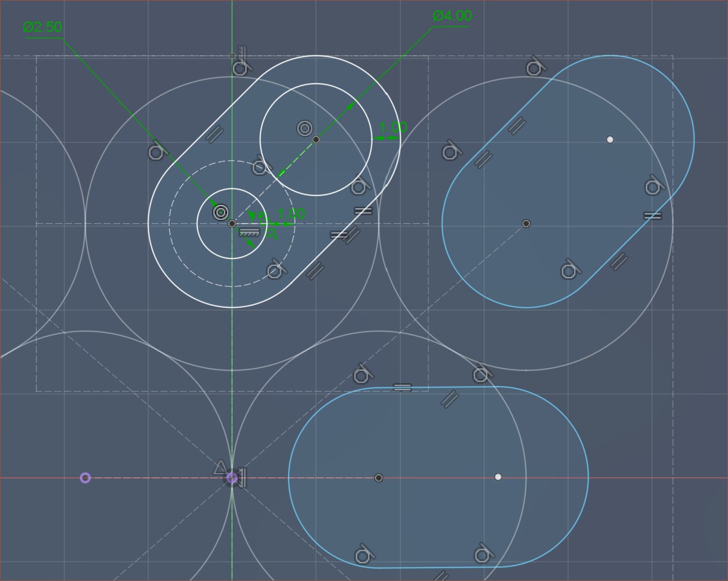Select the parallel constraint icon on the white slot's upper-left edge

214,134
